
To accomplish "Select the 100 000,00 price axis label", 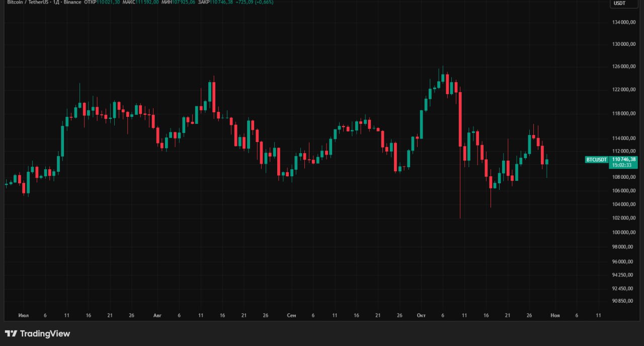I will (624, 233).
